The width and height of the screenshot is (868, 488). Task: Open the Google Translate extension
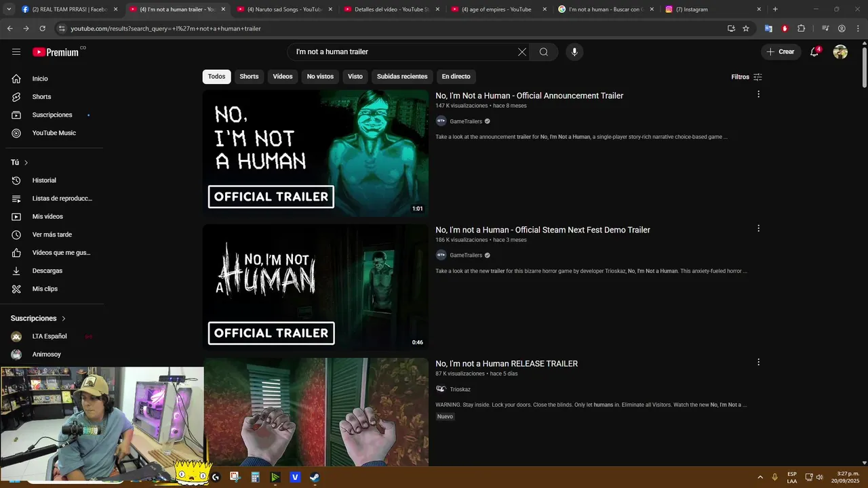pyautogui.click(x=768, y=28)
